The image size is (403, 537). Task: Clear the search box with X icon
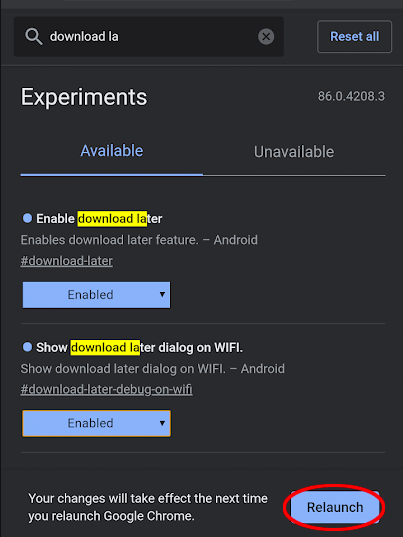pyautogui.click(x=266, y=36)
